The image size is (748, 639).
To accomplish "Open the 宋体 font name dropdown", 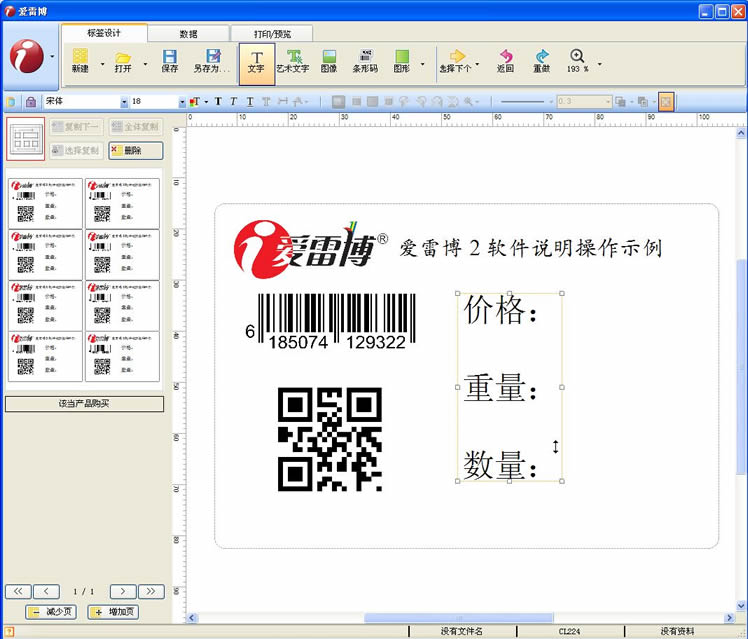I will pyautogui.click(x=124, y=102).
